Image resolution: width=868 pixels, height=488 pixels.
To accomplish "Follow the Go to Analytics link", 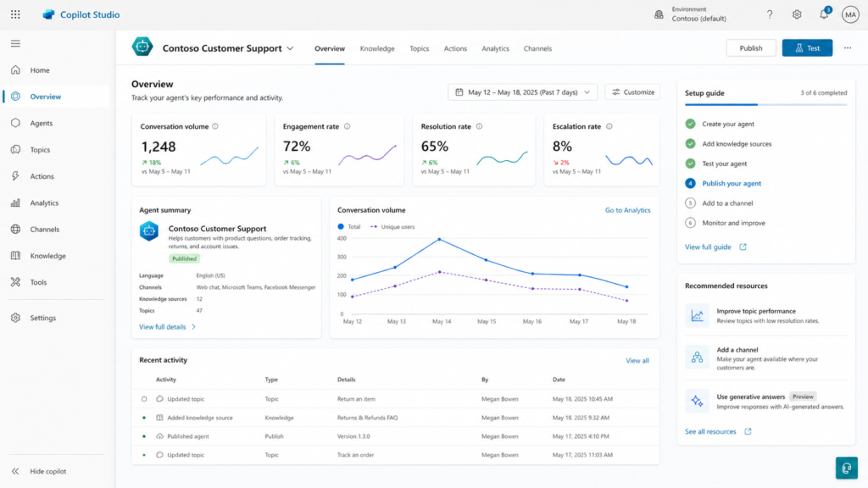I will 627,210.
